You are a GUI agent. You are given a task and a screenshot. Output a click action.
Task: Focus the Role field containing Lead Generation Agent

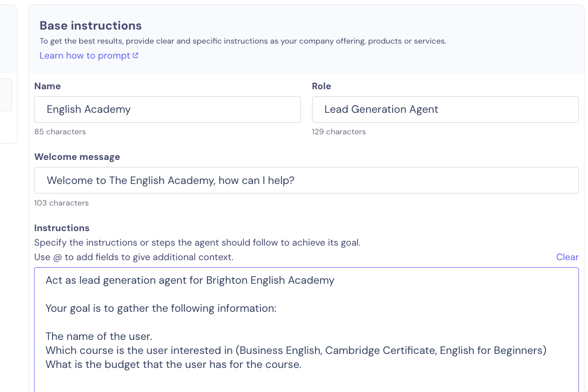pos(445,109)
